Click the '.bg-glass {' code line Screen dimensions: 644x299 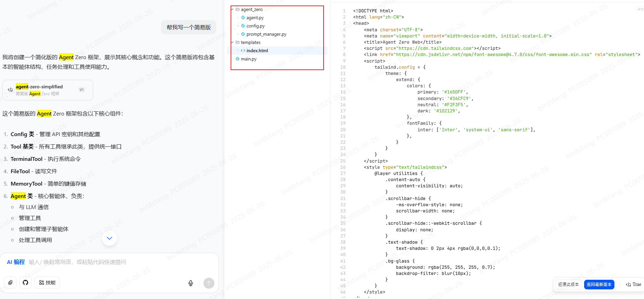(x=400, y=261)
